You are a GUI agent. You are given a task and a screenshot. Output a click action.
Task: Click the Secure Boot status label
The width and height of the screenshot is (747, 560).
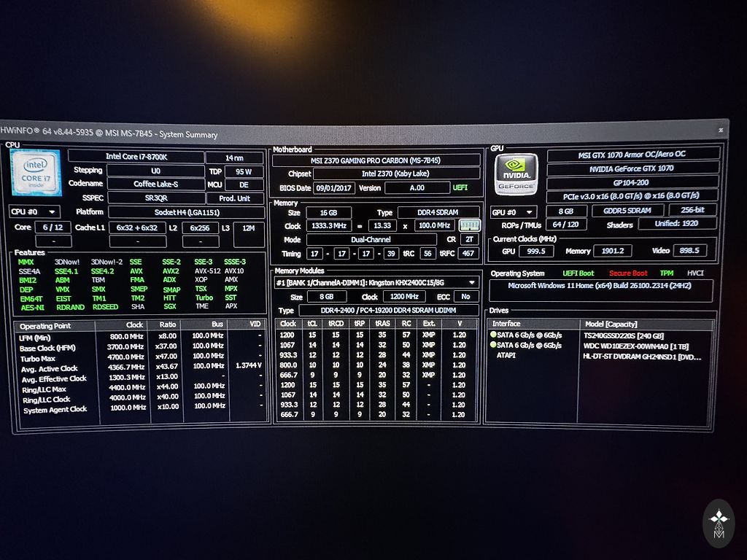(x=628, y=273)
